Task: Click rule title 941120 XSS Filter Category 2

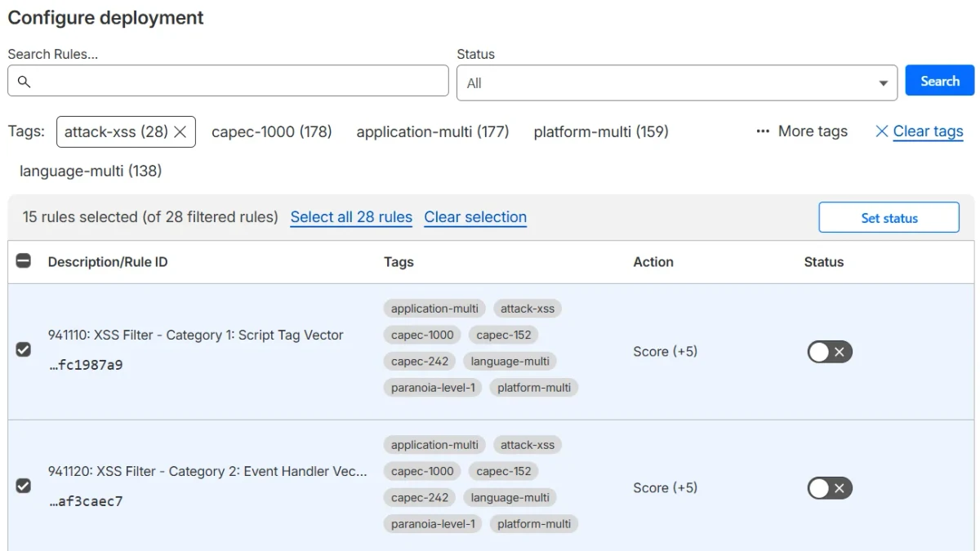Action: pos(207,471)
